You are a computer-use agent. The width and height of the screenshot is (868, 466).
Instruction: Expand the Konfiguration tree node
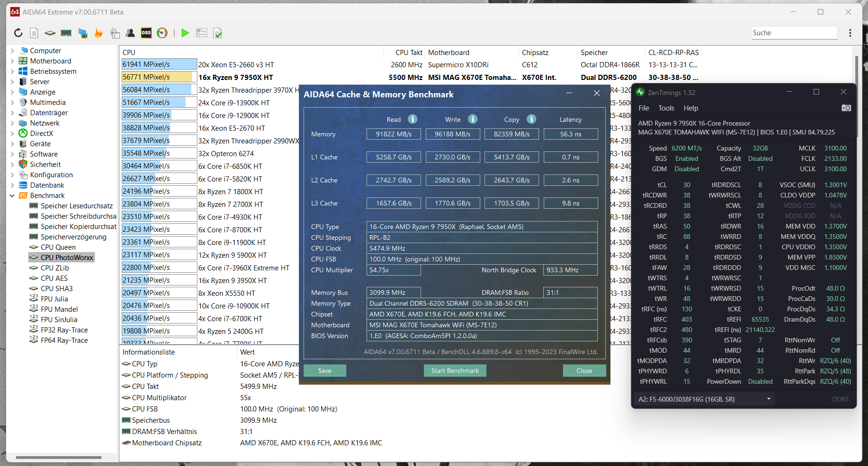pyautogui.click(x=12, y=175)
